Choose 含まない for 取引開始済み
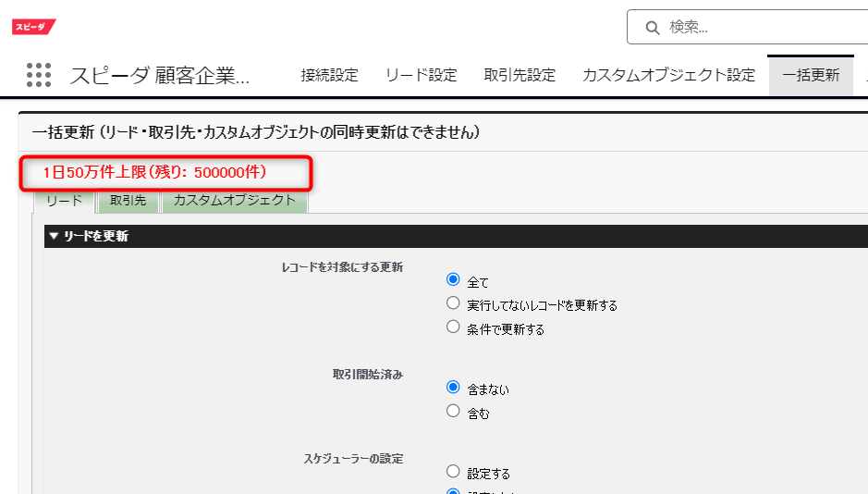 pyautogui.click(x=453, y=388)
